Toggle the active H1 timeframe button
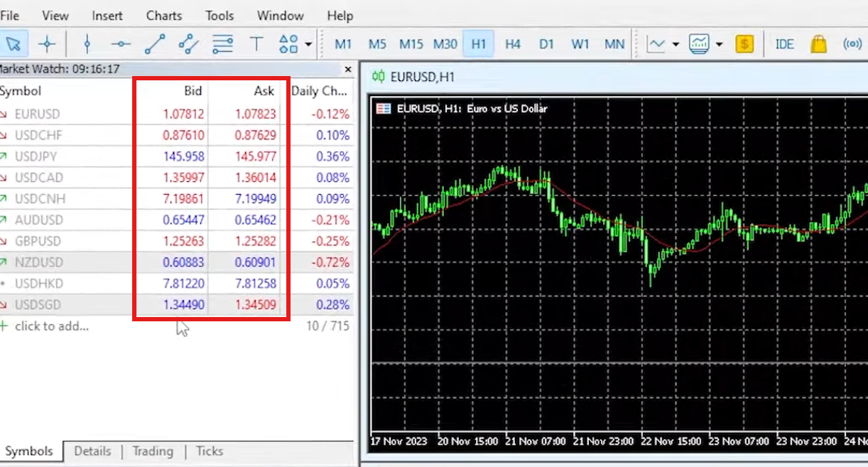868x467 pixels. [x=478, y=43]
